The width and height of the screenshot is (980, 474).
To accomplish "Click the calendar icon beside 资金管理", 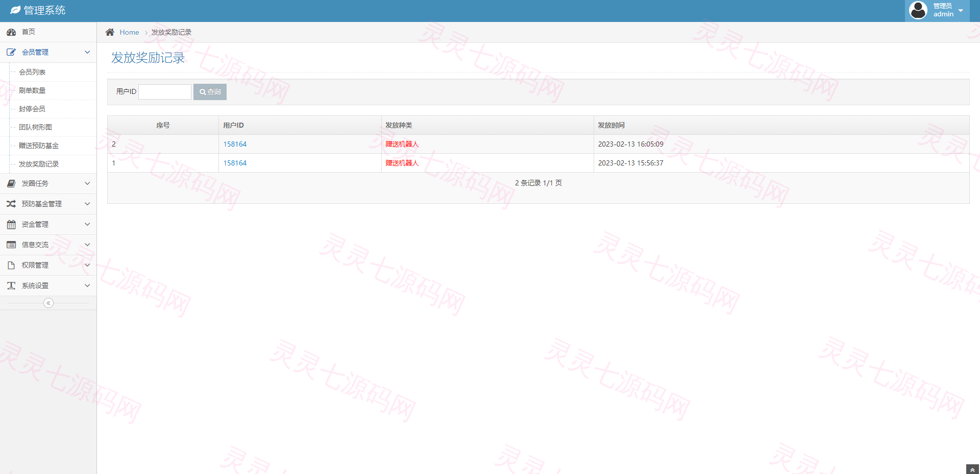I will pos(11,224).
